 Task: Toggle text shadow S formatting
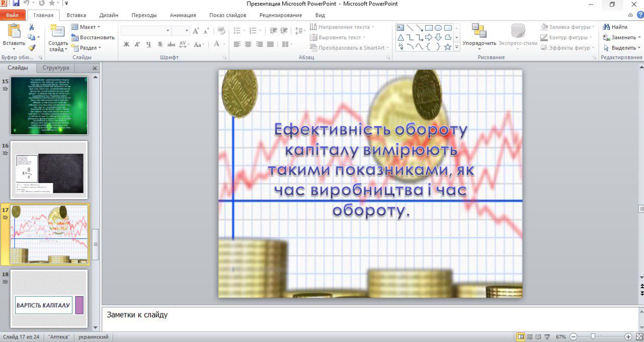click(159, 44)
